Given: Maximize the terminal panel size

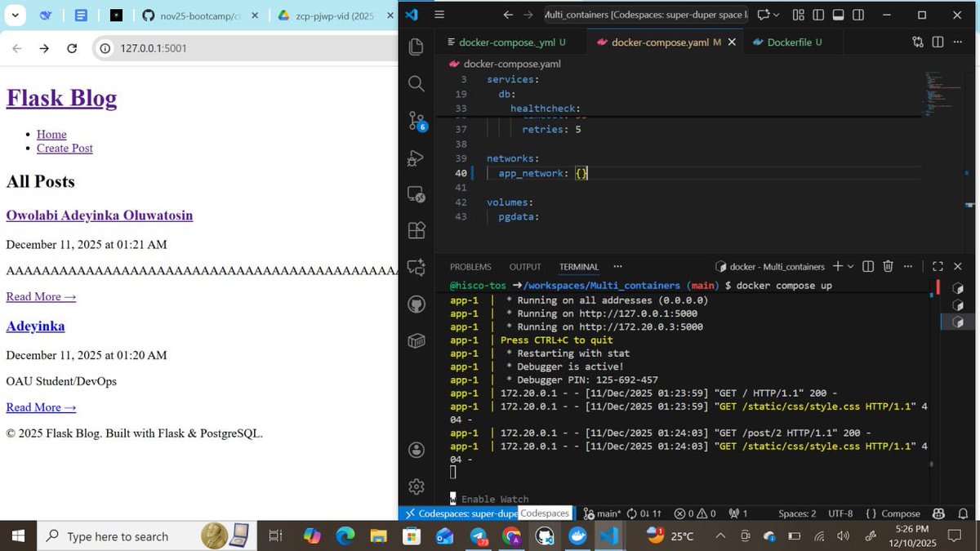Looking at the screenshot, I should point(938,266).
